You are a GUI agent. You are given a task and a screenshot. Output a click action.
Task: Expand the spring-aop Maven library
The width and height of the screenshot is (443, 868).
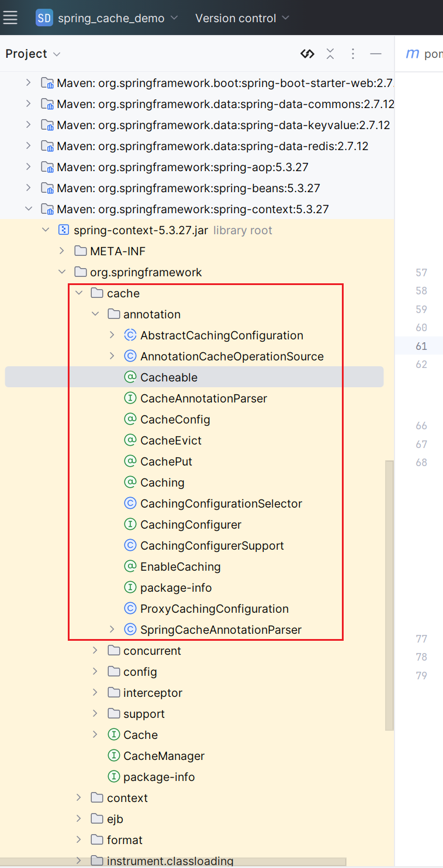pyautogui.click(x=28, y=167)
